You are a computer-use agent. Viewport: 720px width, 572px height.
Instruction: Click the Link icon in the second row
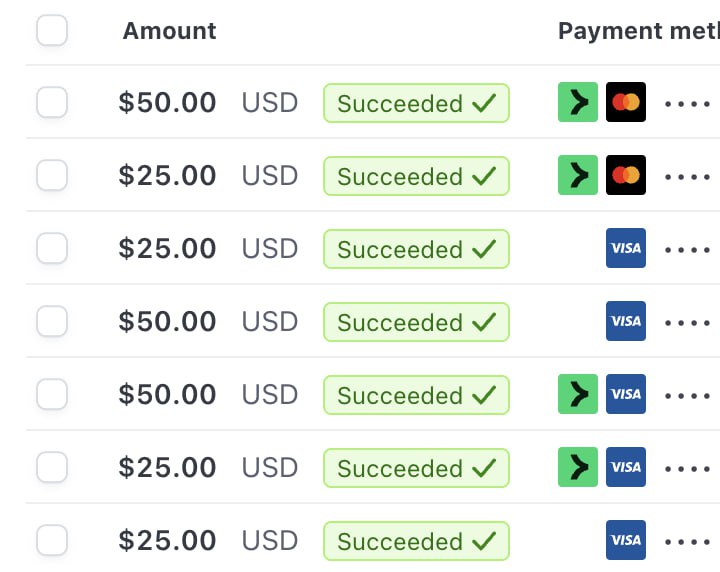(577, 175)
